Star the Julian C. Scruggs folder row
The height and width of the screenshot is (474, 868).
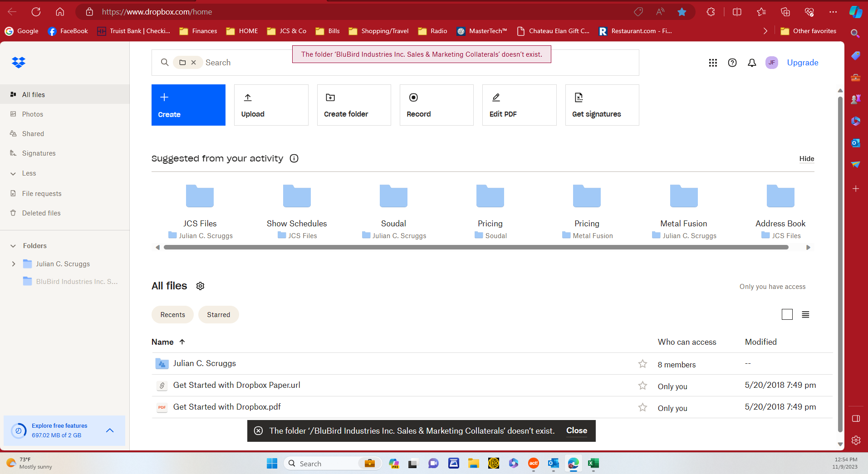[x=642, y=364]
